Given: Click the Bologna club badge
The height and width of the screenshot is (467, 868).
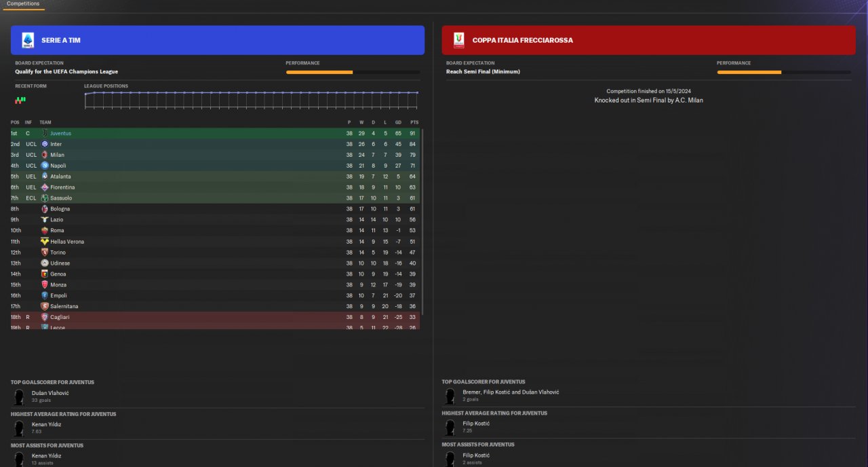Looking at the screenshot, I should coord(45,209).
